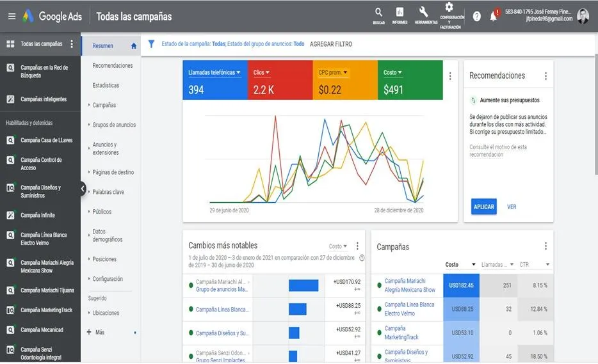Click the filter funnel icon
The width and height of the screenshot is (598, 364).
point(151,44)
